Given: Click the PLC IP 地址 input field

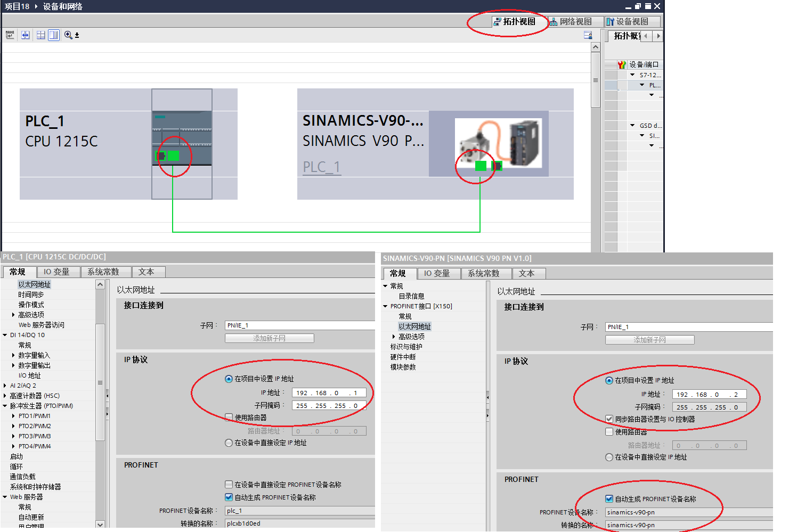Looking at the screenshot, I should click(329, 392).
